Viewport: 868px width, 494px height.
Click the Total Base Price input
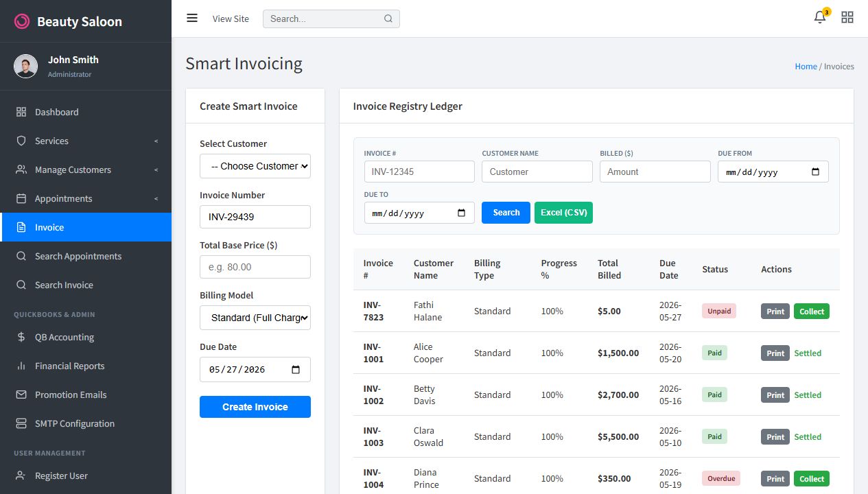coord(255,267)
